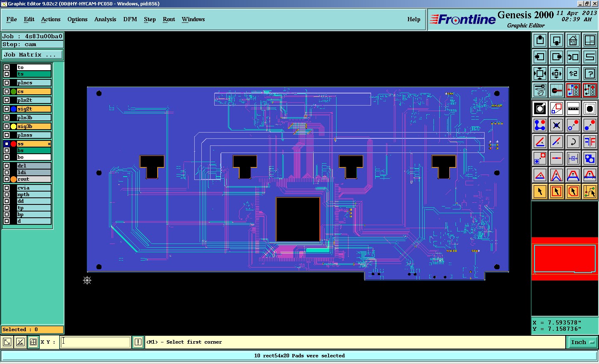The height and width of the screenshot is (364, 599).
Task: Click the connected blue and red dots icon
Action: click(x=540, y=125)
